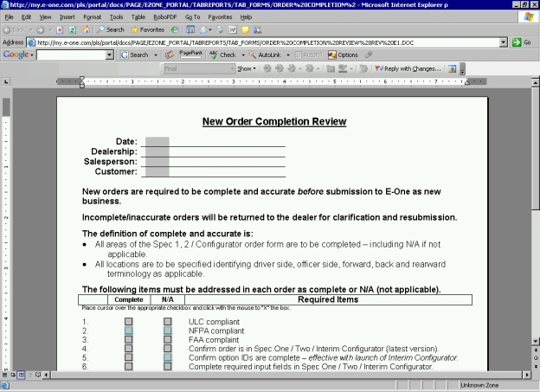This screenshot has width=540, height=392.
Task: Click the left indent marker on ruler
Action: [x=82, y=85]
